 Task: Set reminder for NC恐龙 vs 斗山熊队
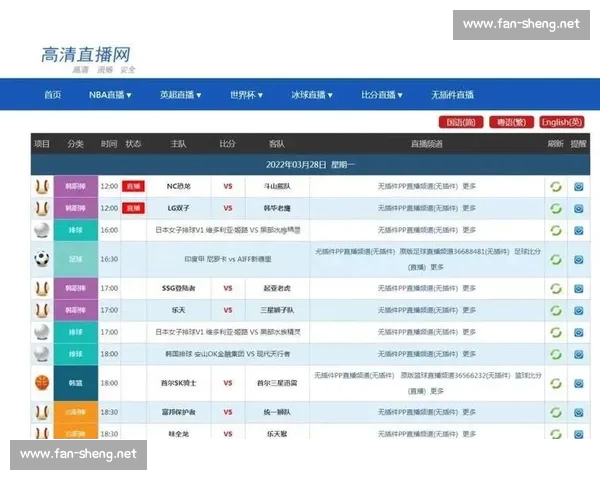click(x=579, y=186)
